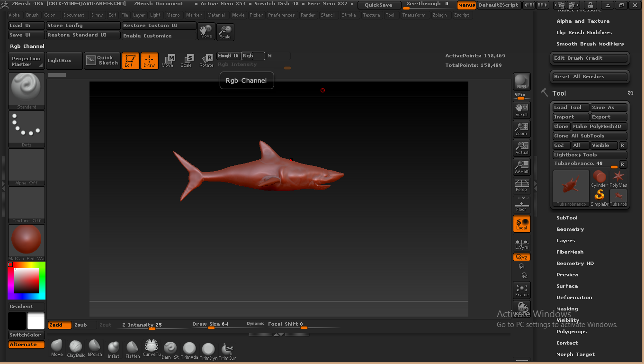Image resolution: width=644 pixels, height=364 pixels.
Task: Expand Smooth Brush Modifiers section
Action: [590, 44]
